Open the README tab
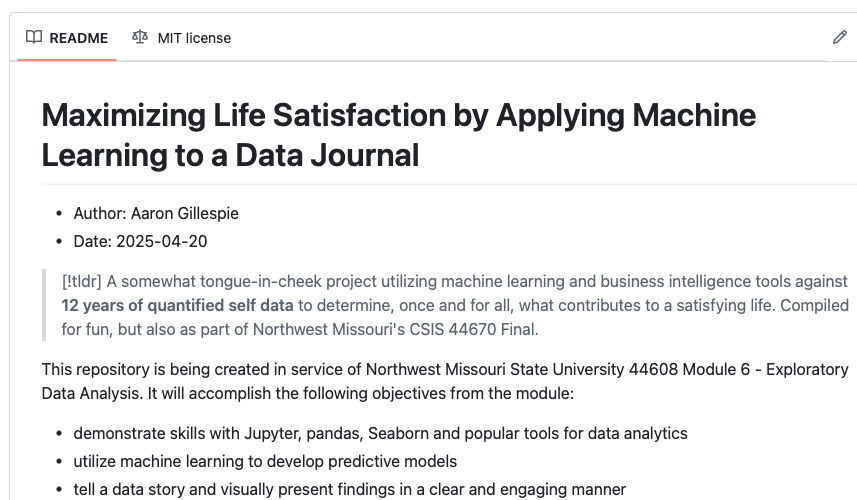The height and width of the screenshot is (500, 857). (x=78, y=38)
